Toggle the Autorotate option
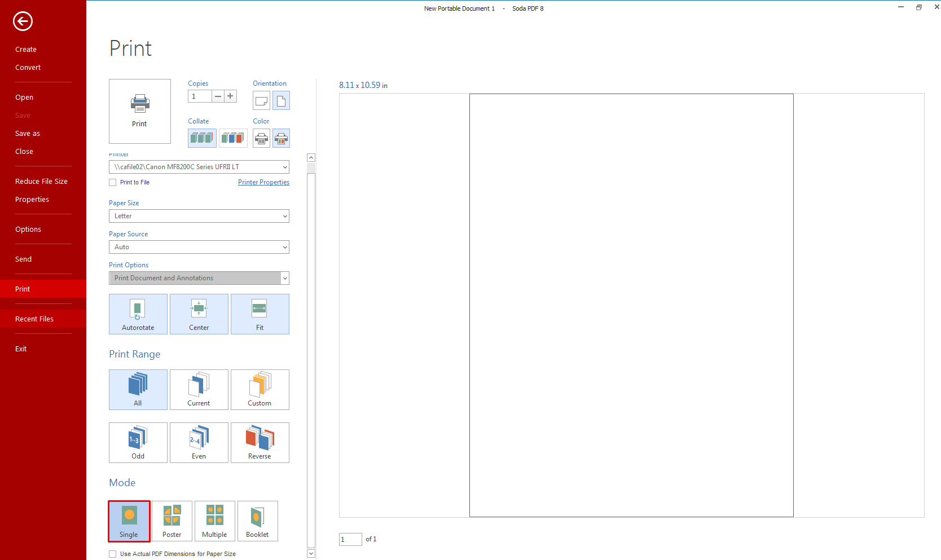This screenshot has height=560, width=941. [x=138, y=314]
